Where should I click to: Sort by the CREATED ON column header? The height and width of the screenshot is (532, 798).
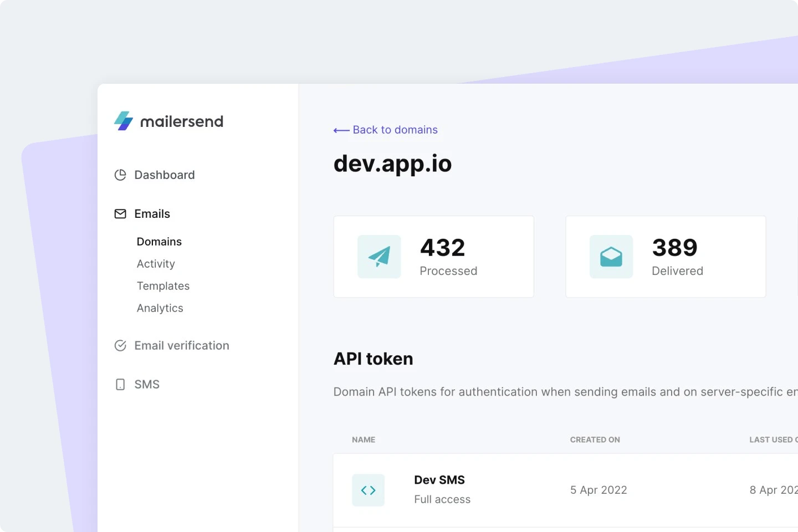click(x=595, y=439)
